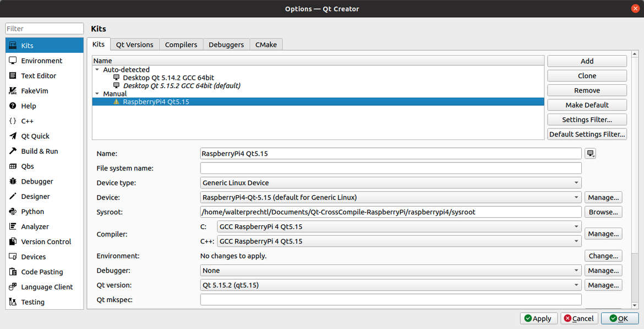Click the Apply button
Image resolution: width=644 pixels, height=329 pixels.
(x=539, y=319)
